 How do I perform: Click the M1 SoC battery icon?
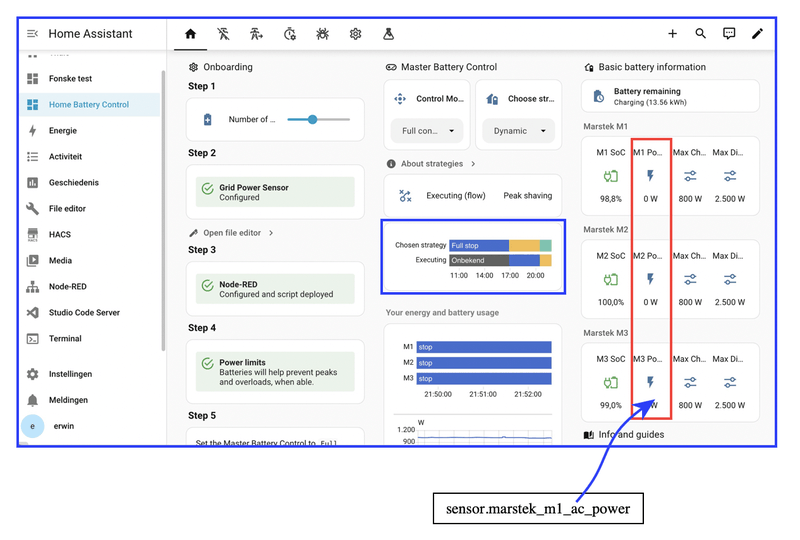click(x=611, y=177)
